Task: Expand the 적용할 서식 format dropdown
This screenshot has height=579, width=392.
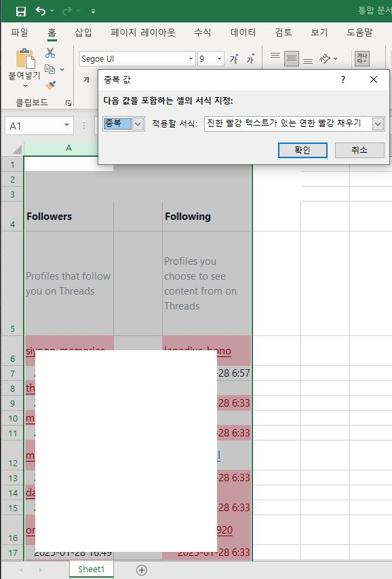Action: click(378, 124)
